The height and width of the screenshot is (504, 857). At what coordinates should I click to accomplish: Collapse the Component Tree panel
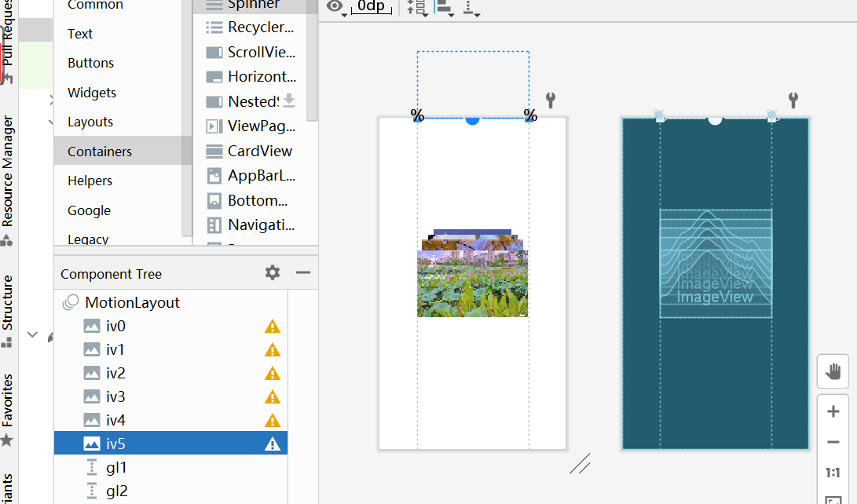coord(303,272)
